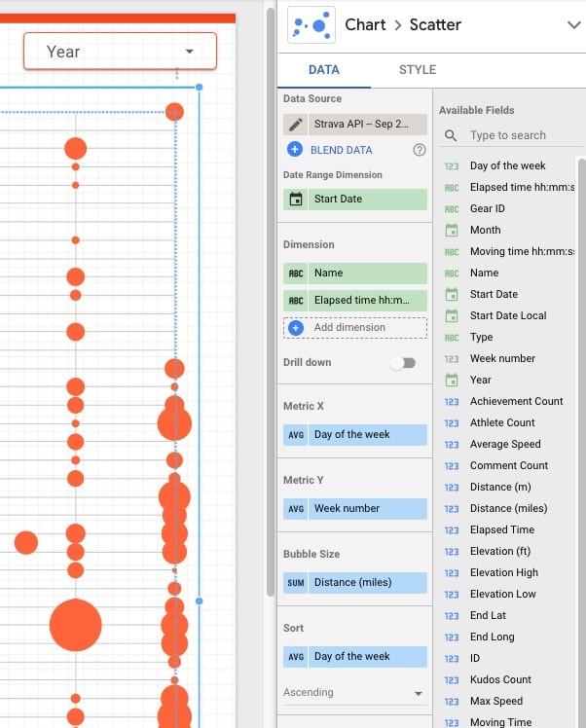The height and width of the screenshot is (728, 586).
Task: Click the BLEND DATA plus icon
Action: point(295,150)
